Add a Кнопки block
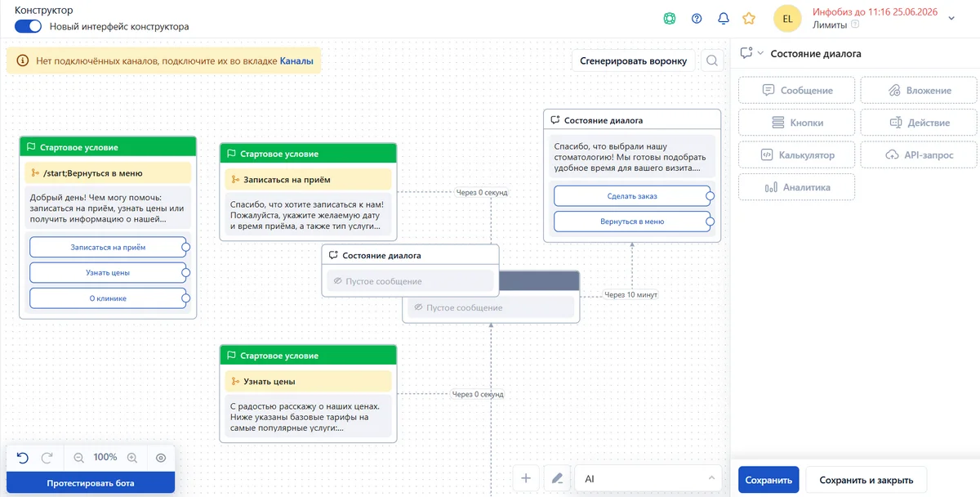 click(x=797, y=122)
